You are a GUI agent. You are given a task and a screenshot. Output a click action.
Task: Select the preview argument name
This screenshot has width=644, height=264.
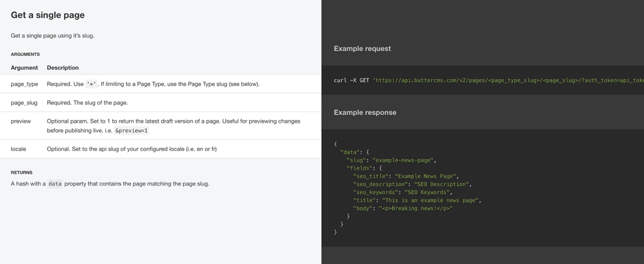tap(21, 121)
